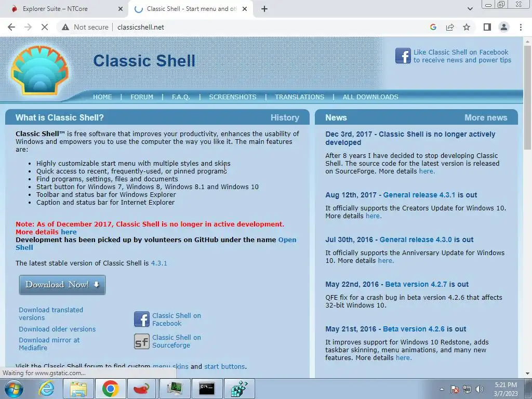The height and width of the screenshot is (399, 532).
Task: Click Action Center flag tray icon
Action: click(x=454, y=389)
